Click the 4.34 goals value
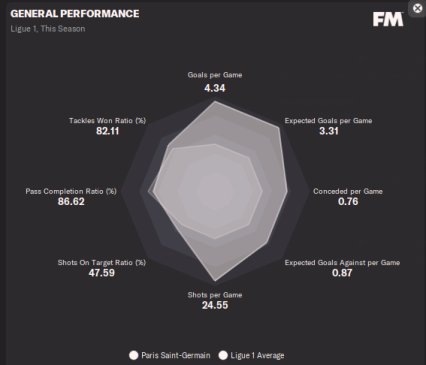Viewport: 426px width, 365px height. pyautogui.click(x=215, y=88)
